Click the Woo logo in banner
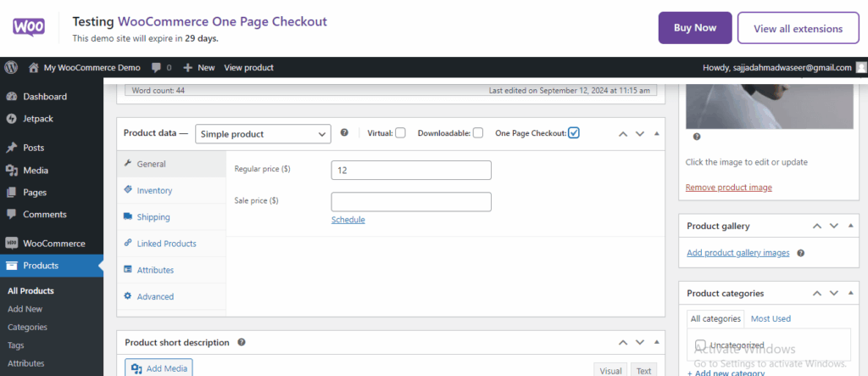 [x=29, y=26]
